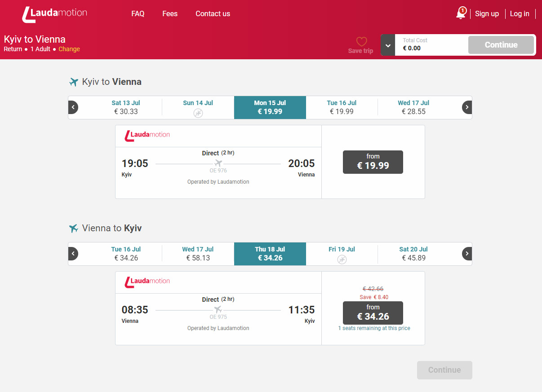Open the notifications bell icon
Screen dimensions: 542x392
(461, 13)
